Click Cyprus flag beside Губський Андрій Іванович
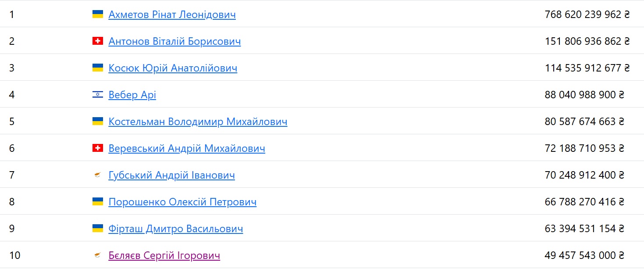 tap(97, 176)
